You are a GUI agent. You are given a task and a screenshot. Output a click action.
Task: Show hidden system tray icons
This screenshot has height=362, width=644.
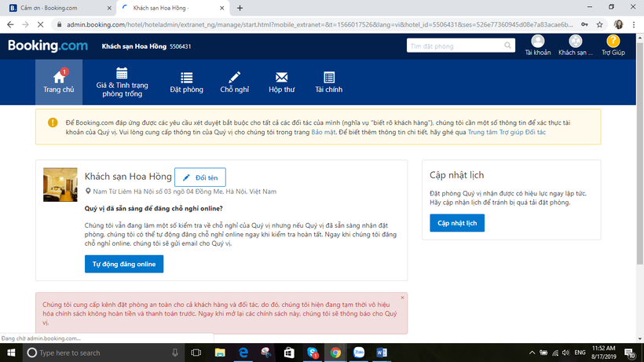pos(532,353)
